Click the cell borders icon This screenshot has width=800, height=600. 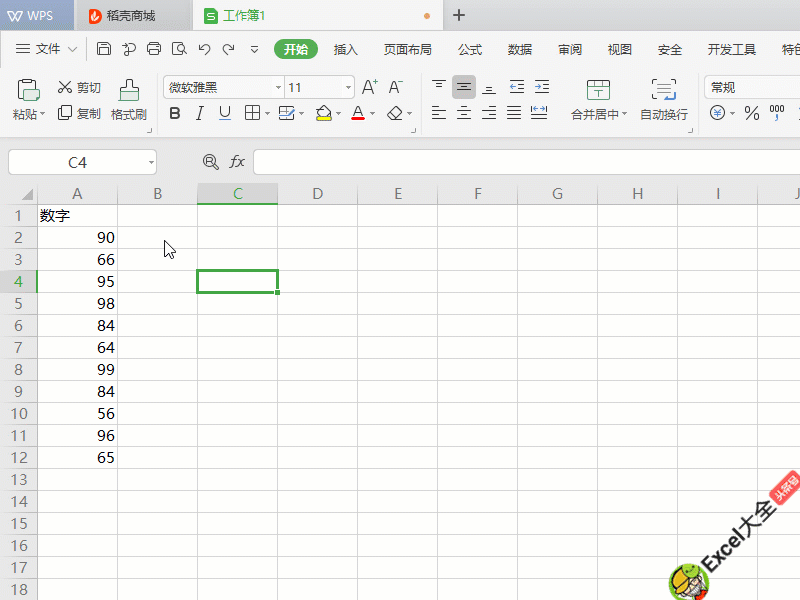point(252,113)
